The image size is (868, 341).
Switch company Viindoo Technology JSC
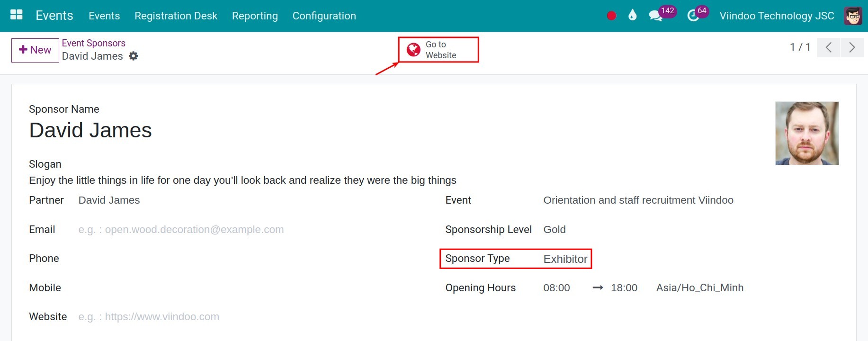tap(777, 16)
